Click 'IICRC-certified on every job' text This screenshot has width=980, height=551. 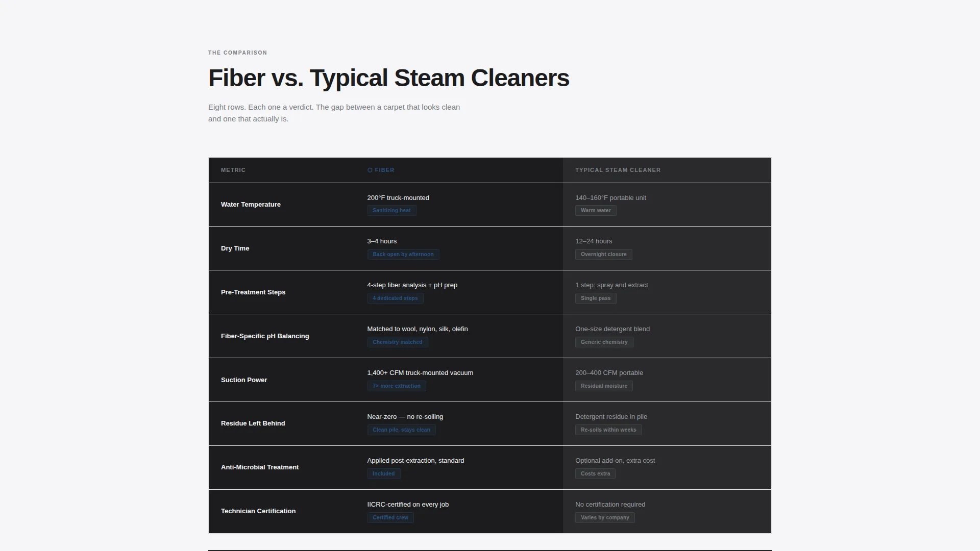(408, 505)
